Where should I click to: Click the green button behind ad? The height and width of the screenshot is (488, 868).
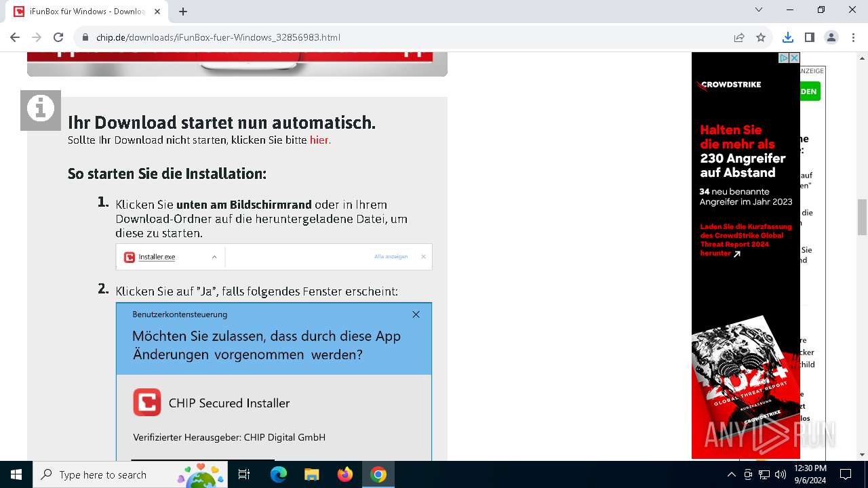(810, 91)
